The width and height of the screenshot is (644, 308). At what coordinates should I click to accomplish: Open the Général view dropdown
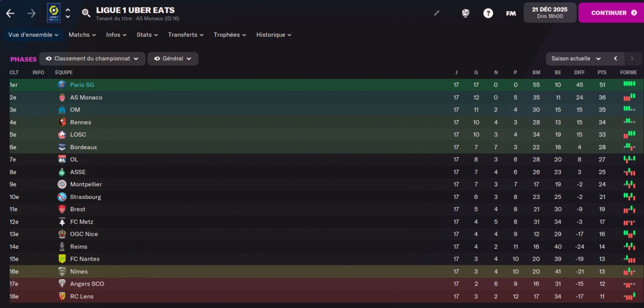point(173,59)
